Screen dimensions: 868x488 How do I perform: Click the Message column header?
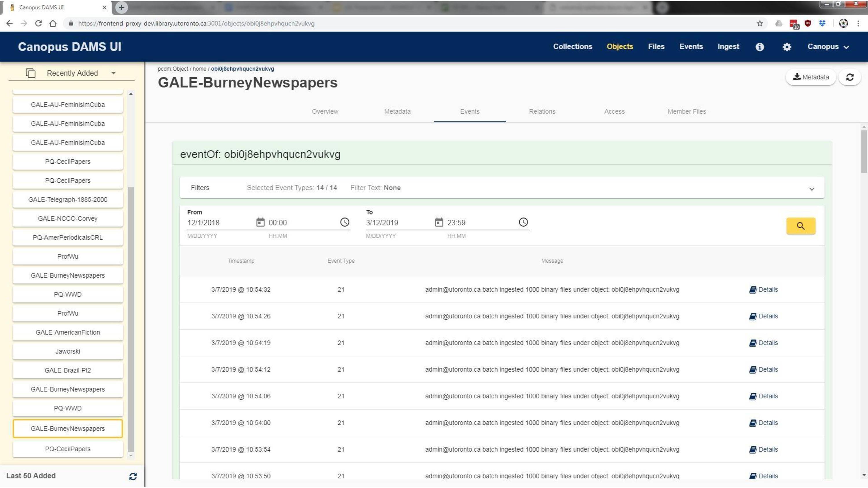click(552, 261)
